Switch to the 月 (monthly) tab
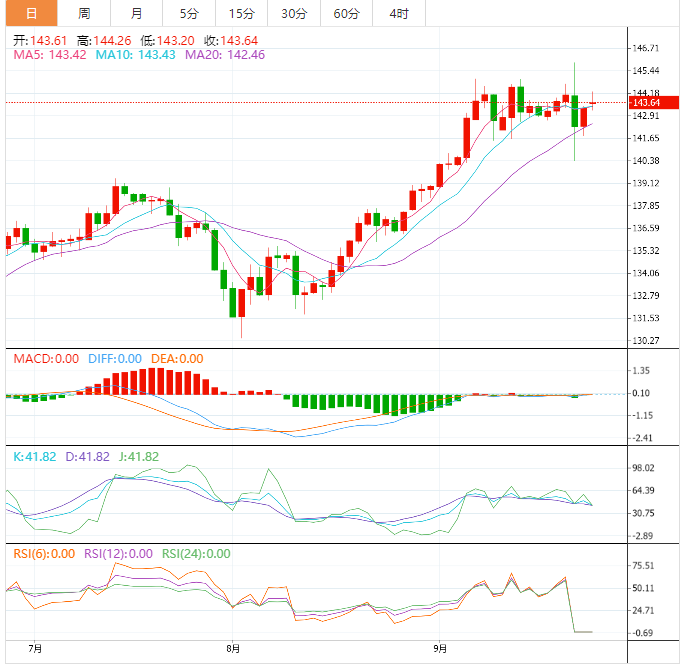The height and width of the screenshot is (670, 687). click(x=137, y=13)
